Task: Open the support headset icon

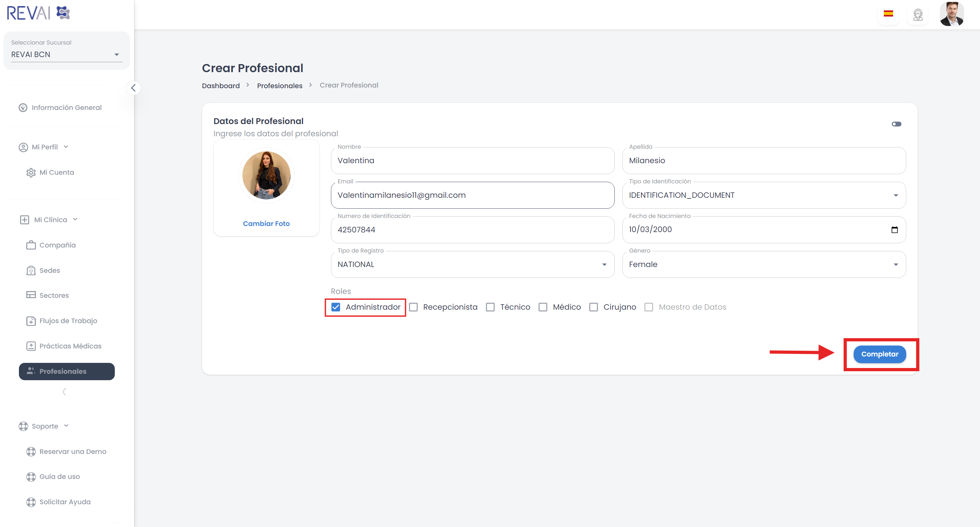Action: (x=917, y=14)
